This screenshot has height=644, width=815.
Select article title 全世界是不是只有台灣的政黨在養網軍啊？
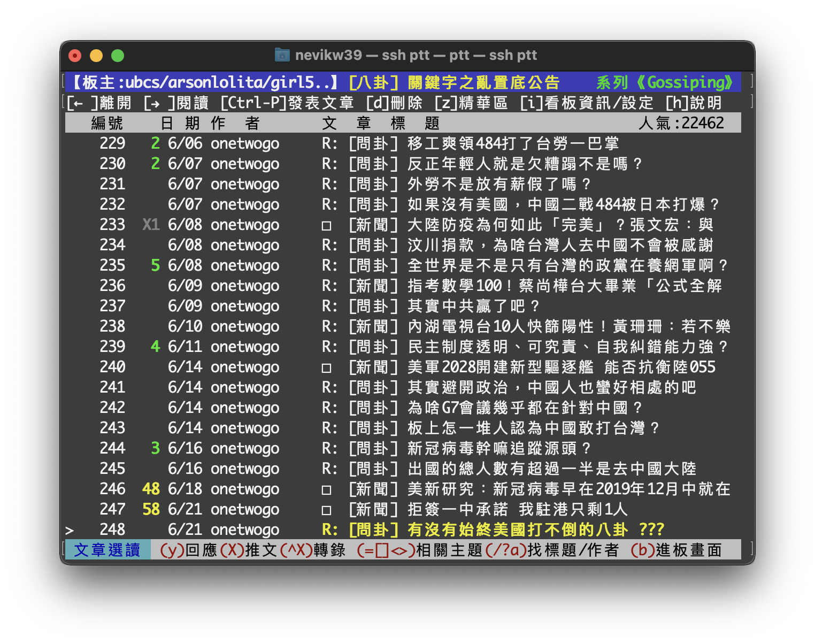[568, 265]
